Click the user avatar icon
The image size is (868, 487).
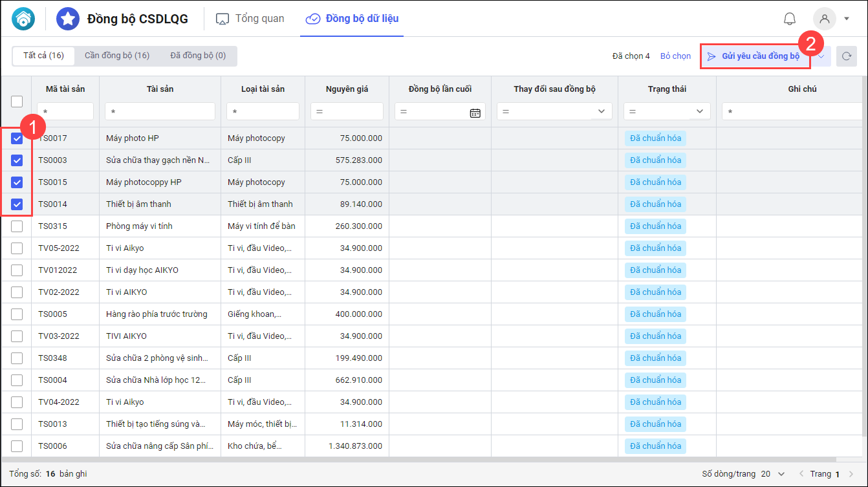824,19
